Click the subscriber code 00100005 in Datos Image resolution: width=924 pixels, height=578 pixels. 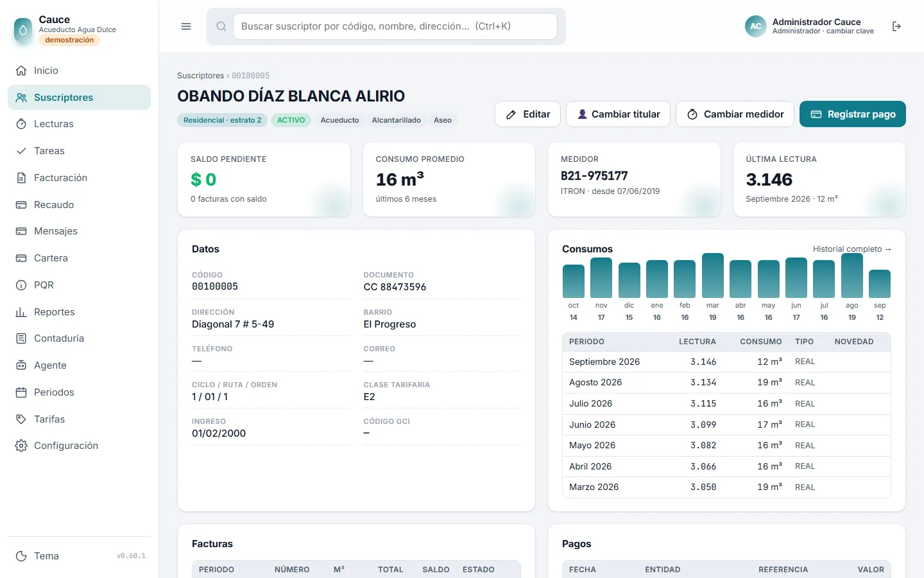click(x=215, y=287)
